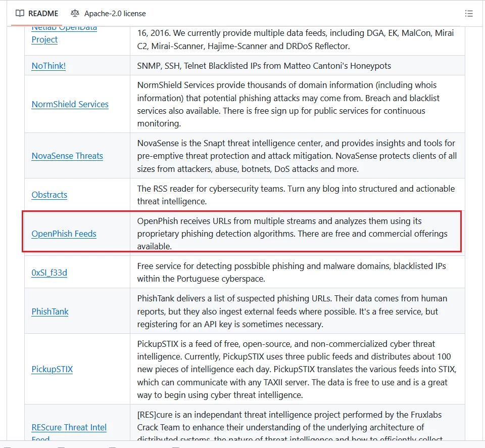Select OpenPhish description about proprietary phishing detection

293,234
